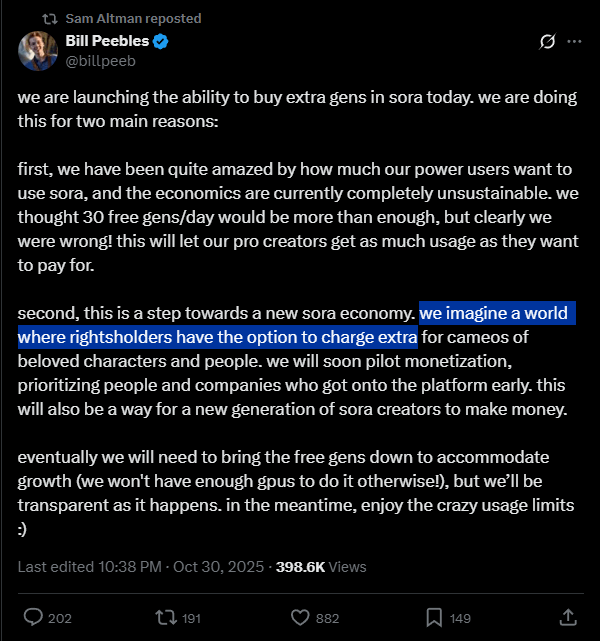Open the Sam Altman reposted link
600x641 pixels.
[x=133, y=18]
